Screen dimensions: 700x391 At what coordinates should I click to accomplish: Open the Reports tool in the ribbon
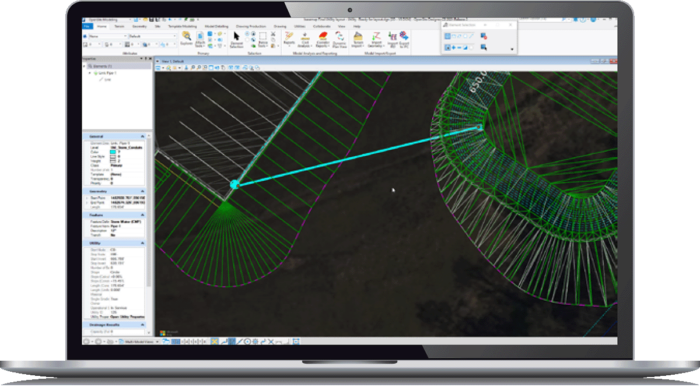pyautogui.click(x=289, y=39)
